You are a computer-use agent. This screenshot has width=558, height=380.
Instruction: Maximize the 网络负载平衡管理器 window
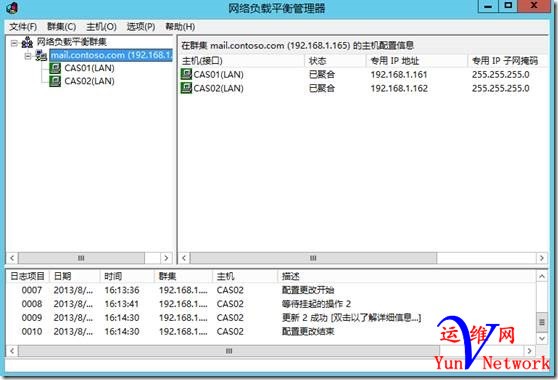[508, 6]
